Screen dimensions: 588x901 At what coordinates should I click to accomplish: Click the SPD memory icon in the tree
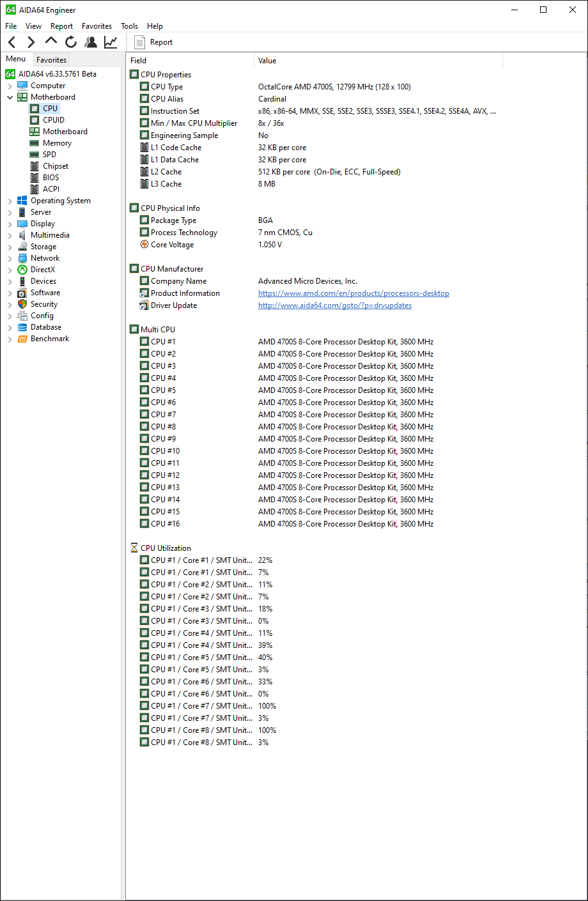tap(35, 155)
